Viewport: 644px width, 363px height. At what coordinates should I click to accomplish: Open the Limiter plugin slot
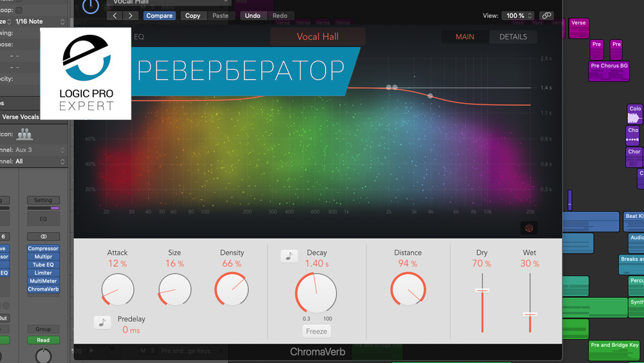(43, 273)
